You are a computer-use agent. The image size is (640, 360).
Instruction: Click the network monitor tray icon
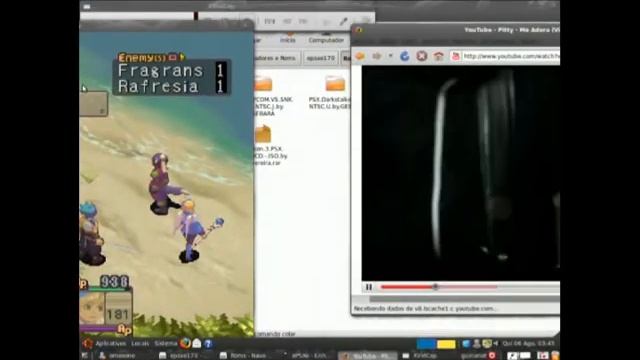point(487,344)
